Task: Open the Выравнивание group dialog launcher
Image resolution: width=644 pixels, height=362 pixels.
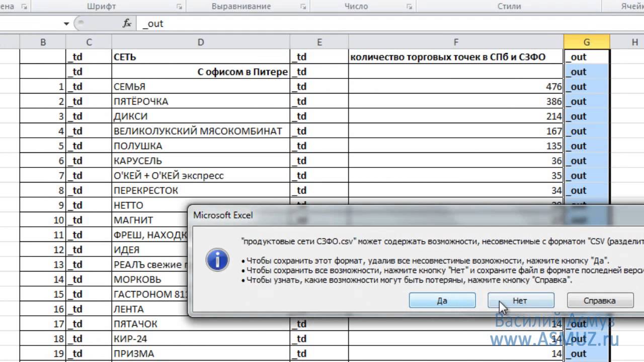Action: 303,7
